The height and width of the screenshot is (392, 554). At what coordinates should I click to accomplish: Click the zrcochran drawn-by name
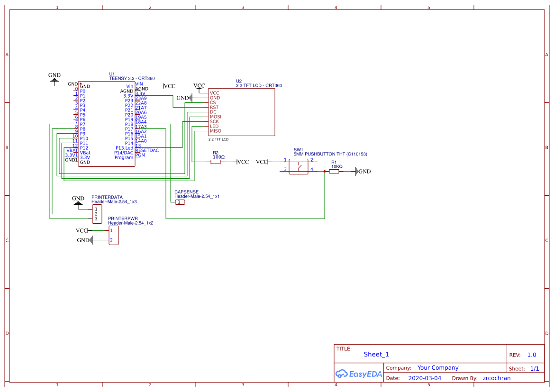tap(496, 378)
